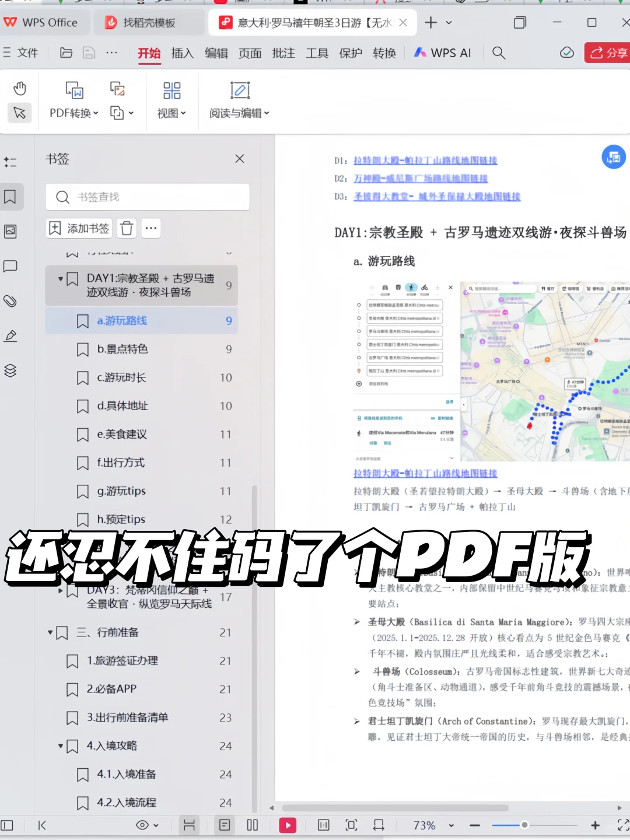The image size is (630, 840).
Task: Click the 添加书签 button
Action: [79, 228]
